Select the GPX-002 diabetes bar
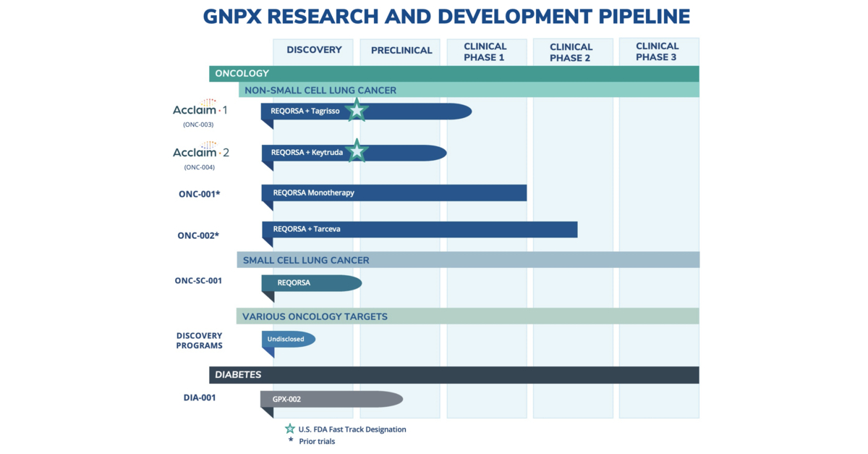Screen dimensions: 868x454 pyautogui.click(x=331, y=399)
